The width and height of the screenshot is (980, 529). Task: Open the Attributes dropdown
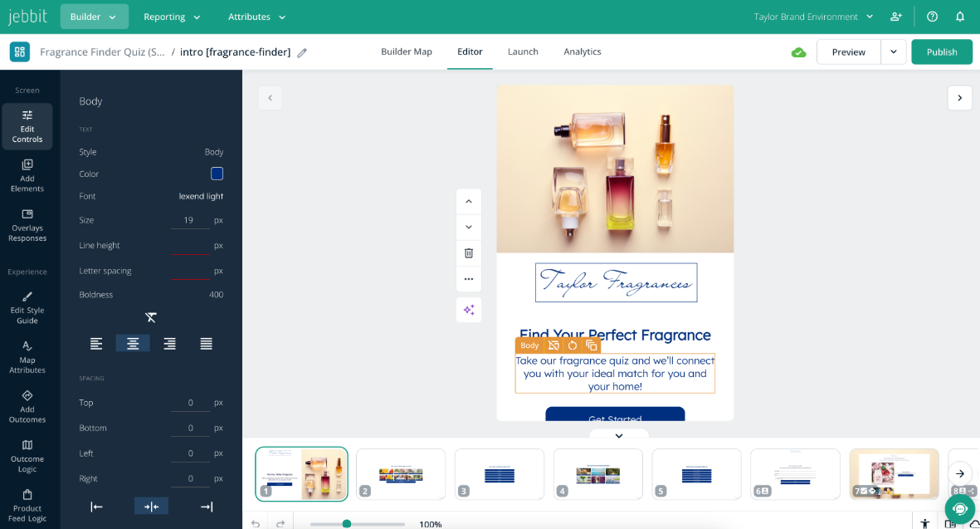click(256, 17)
